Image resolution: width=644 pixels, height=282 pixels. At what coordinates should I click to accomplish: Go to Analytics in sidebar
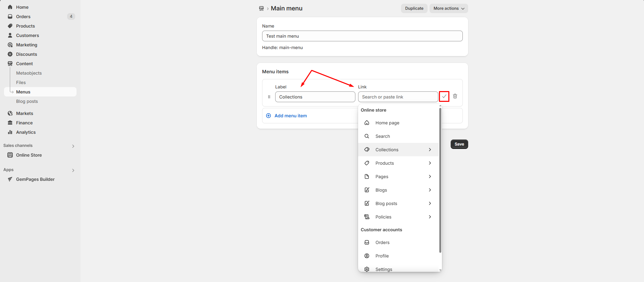pos(26,132)
